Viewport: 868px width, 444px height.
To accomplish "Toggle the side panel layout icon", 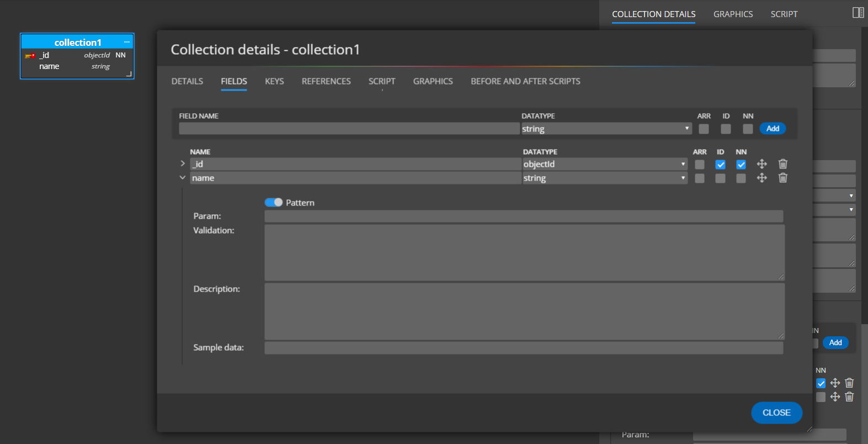I will [858, 13].
